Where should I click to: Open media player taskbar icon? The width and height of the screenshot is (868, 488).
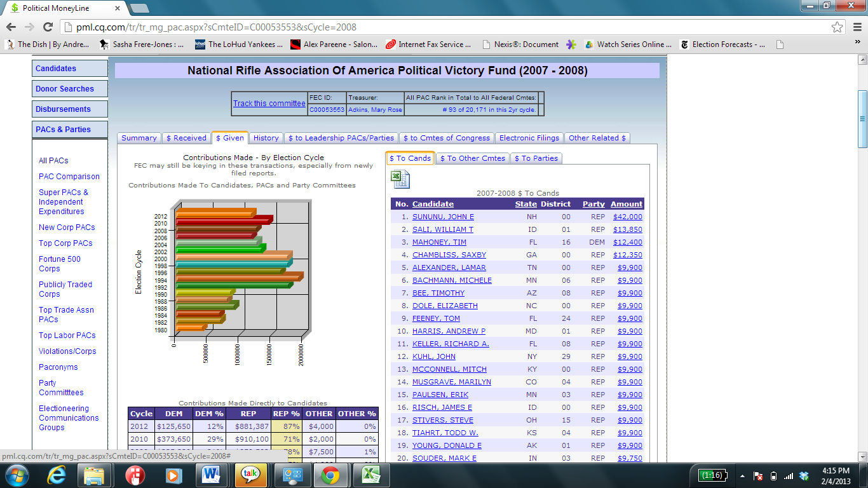pos(172,475)
